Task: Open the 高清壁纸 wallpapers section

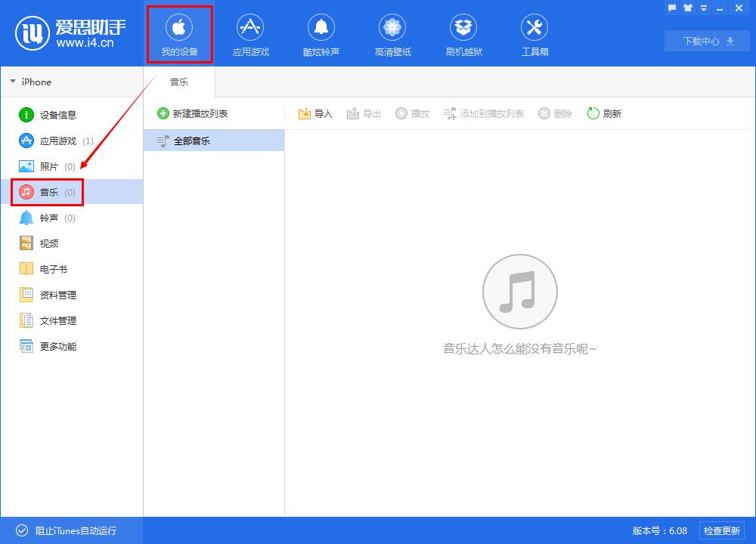Action: coord(392,32)
